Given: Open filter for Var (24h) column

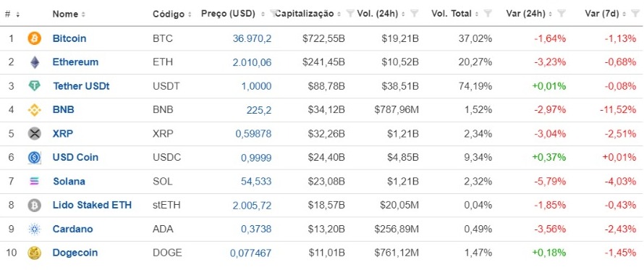Looking at the screenshot, I should click(562, 14).
